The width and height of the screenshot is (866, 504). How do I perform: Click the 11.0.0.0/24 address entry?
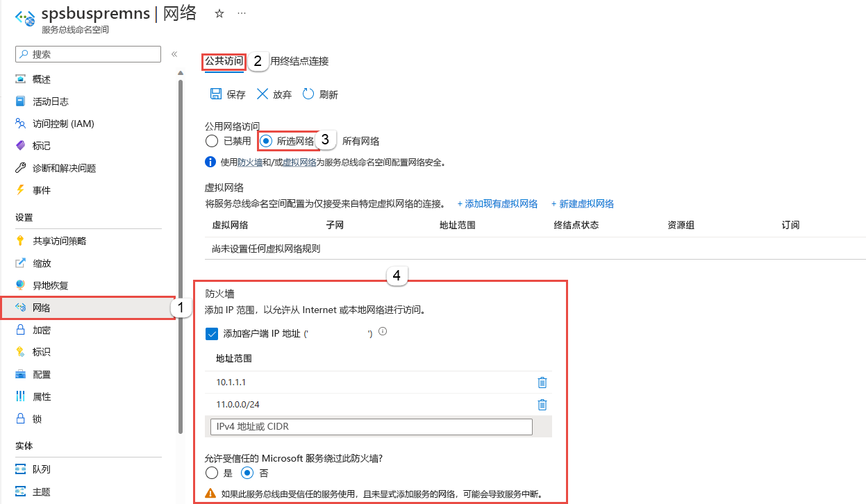[238, 405]
